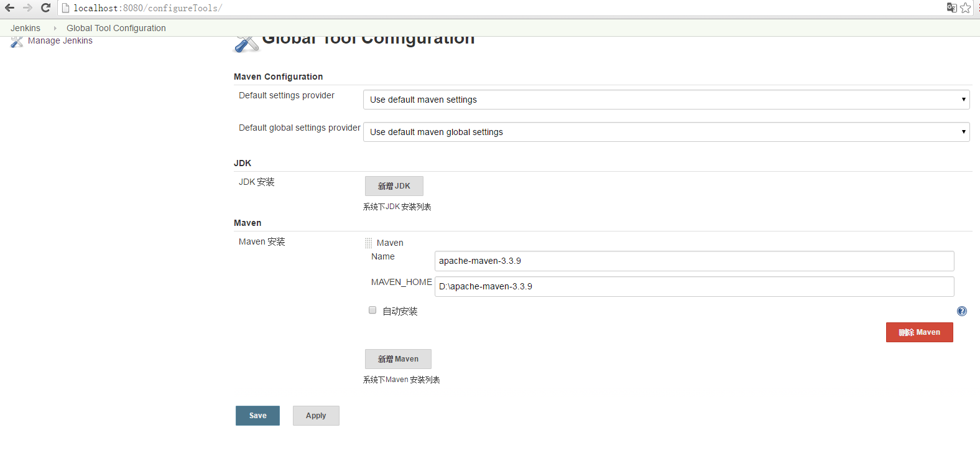Click the Maven Name input field
The image size is (980, 458).
(695, 261)
